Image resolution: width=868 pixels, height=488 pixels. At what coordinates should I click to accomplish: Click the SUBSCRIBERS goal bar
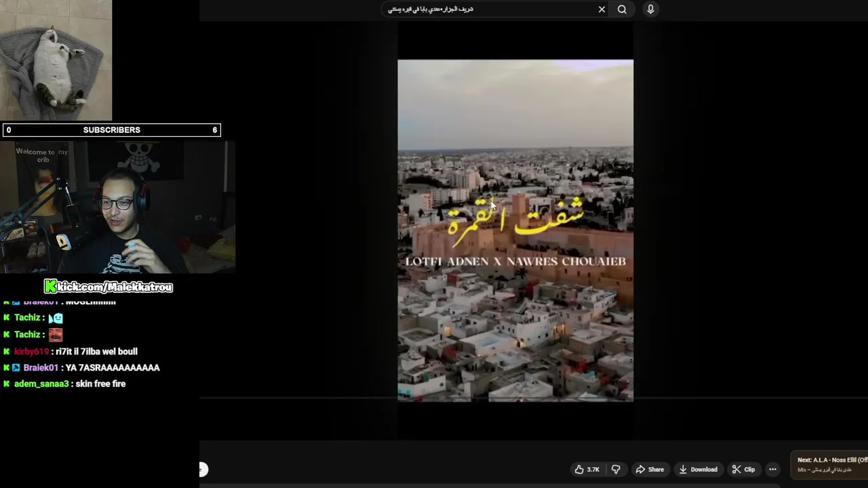(111, 129)
